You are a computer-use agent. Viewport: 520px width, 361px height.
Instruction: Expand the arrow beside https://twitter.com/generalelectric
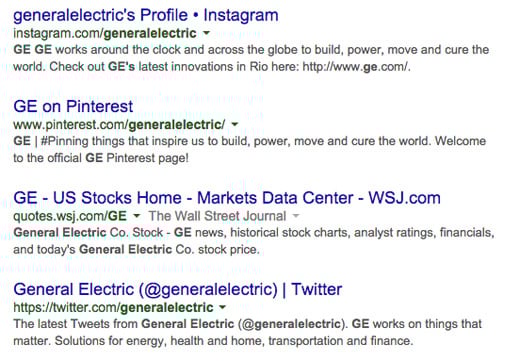click(x=222, y=307)
